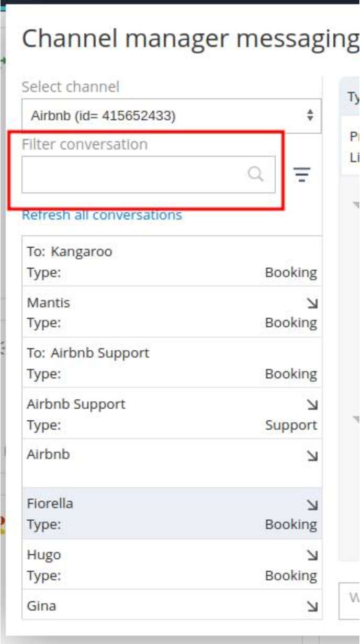Open the Hugo booking conversation
The image size is (361, 644).
click(x=157, y=565)
